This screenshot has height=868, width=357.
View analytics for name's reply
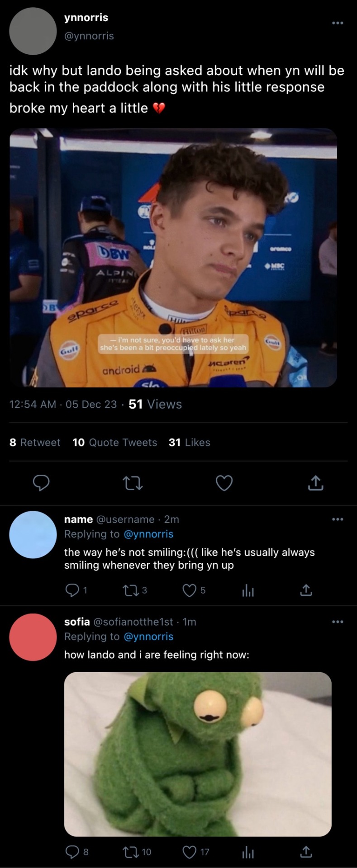(248, 590)
